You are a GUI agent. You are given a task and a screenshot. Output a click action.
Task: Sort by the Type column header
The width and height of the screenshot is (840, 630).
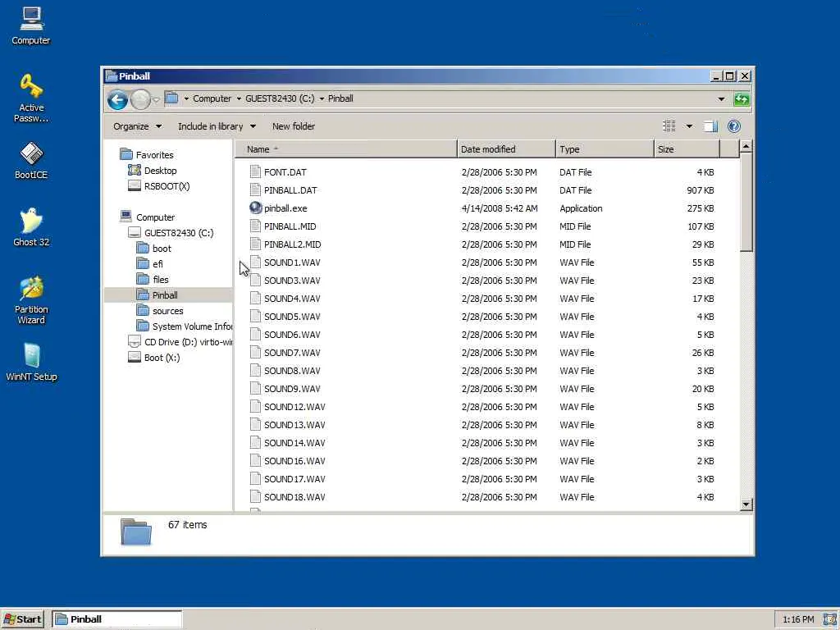pos(605,149)
